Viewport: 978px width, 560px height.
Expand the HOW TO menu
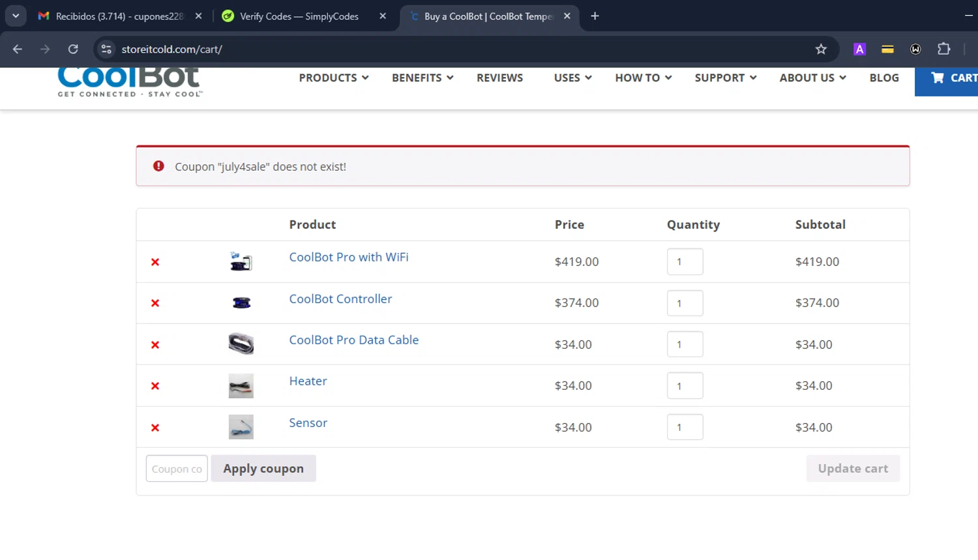pyautogui.click(x=643, y=78)
